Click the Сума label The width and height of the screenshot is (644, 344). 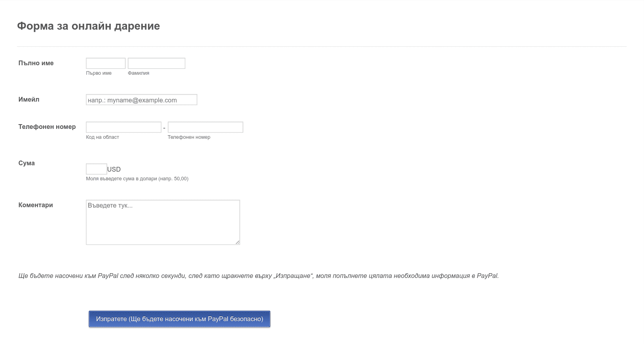coord(27,163)
